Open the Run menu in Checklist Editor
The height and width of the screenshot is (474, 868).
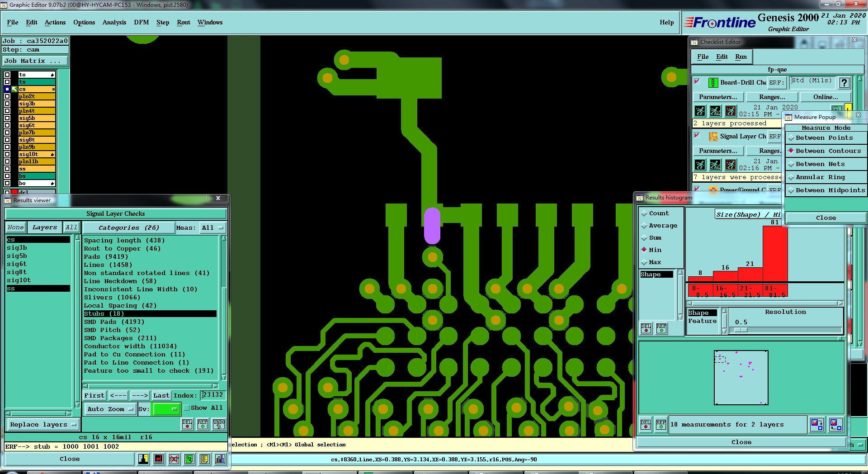click(x=741, y=57)
